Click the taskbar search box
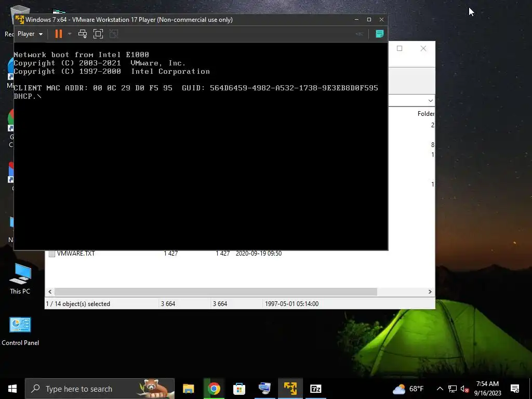The width and height of the screenshot is (532, 399). click(100, 389)
